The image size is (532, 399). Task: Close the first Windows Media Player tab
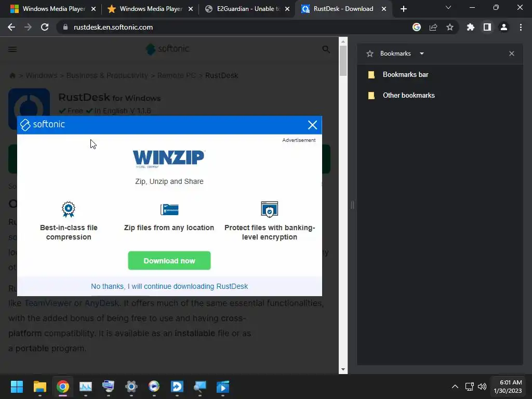coord(94,9)
